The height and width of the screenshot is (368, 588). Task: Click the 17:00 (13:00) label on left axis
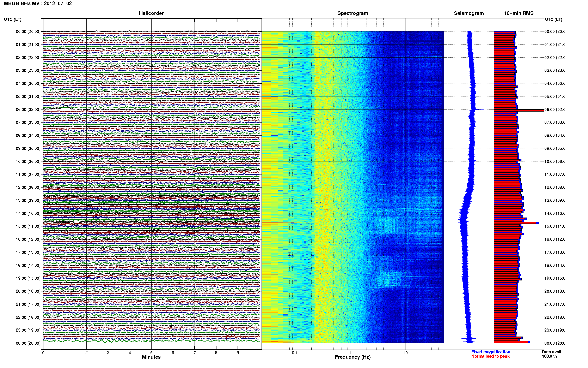pos(28,252)
